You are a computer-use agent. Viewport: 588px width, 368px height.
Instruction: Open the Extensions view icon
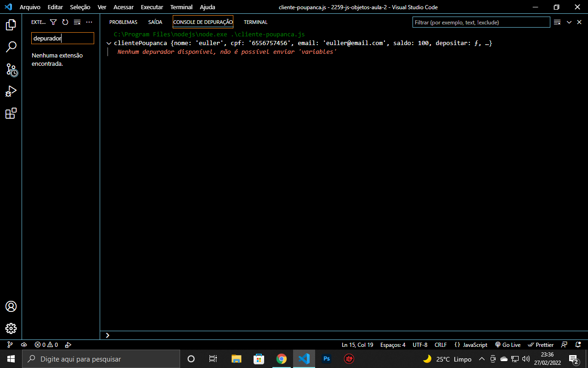(11, 114)
